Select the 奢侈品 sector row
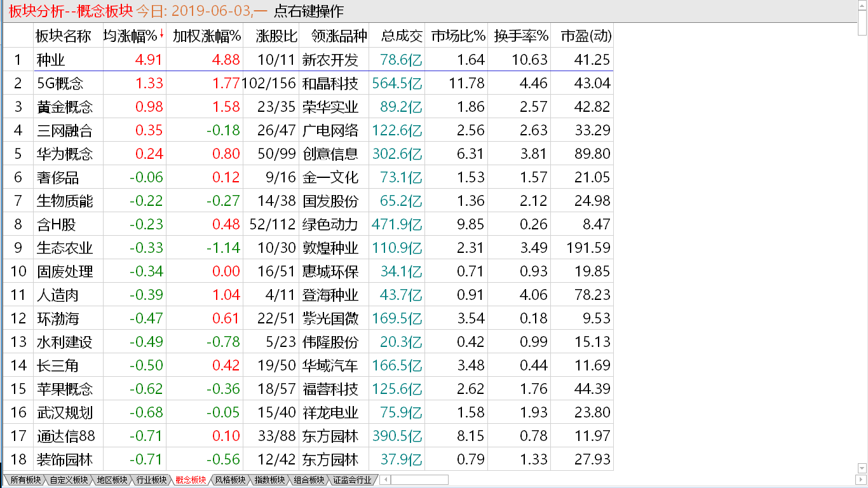Image resolution: width=868 pixels, height=488 pixels. (308, 177)
